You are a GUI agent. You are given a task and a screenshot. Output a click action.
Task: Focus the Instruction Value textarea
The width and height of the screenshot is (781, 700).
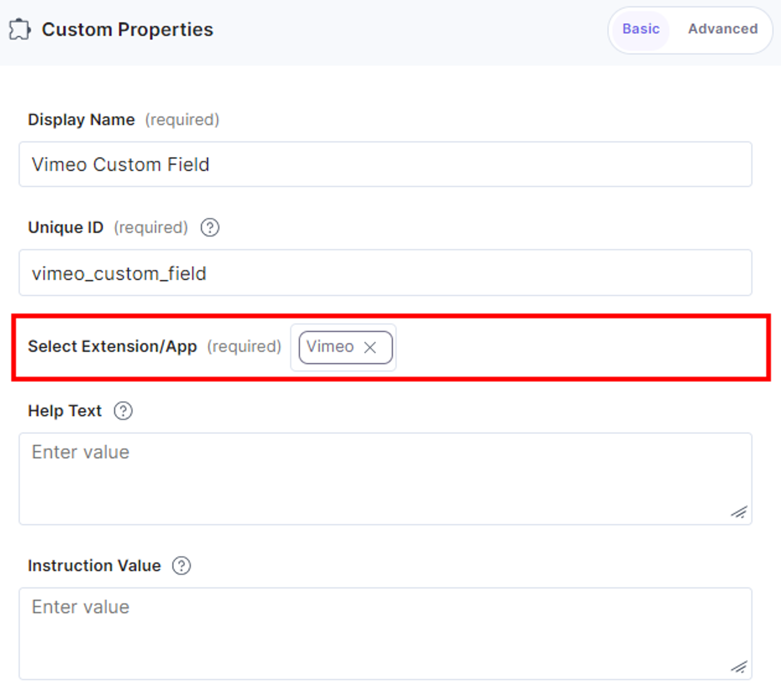[x=385, y=634]
